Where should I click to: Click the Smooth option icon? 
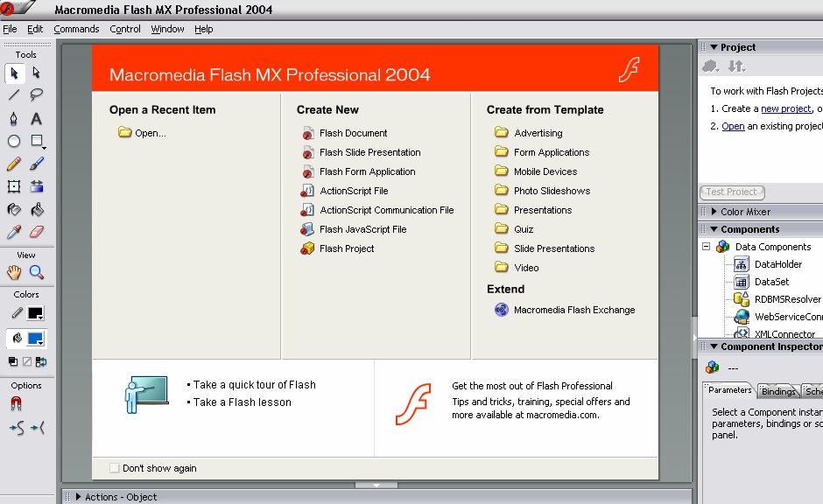click(x=17, y=428)
